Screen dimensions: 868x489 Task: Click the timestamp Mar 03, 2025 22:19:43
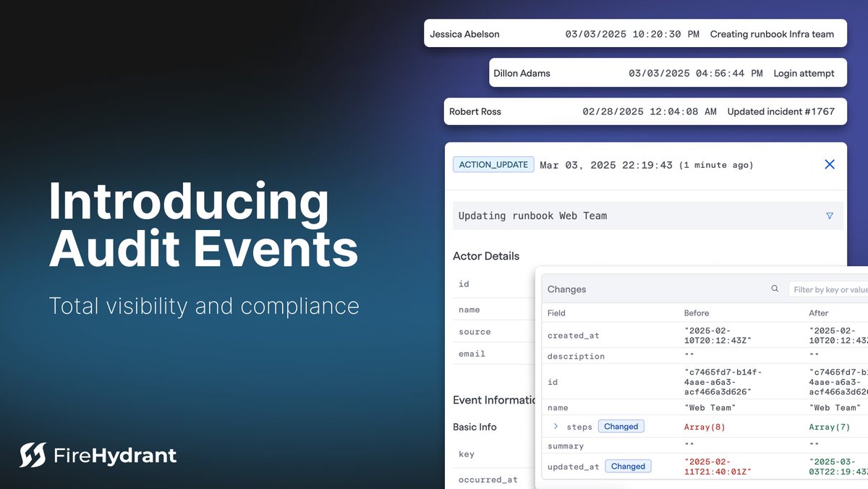(606, 165)
